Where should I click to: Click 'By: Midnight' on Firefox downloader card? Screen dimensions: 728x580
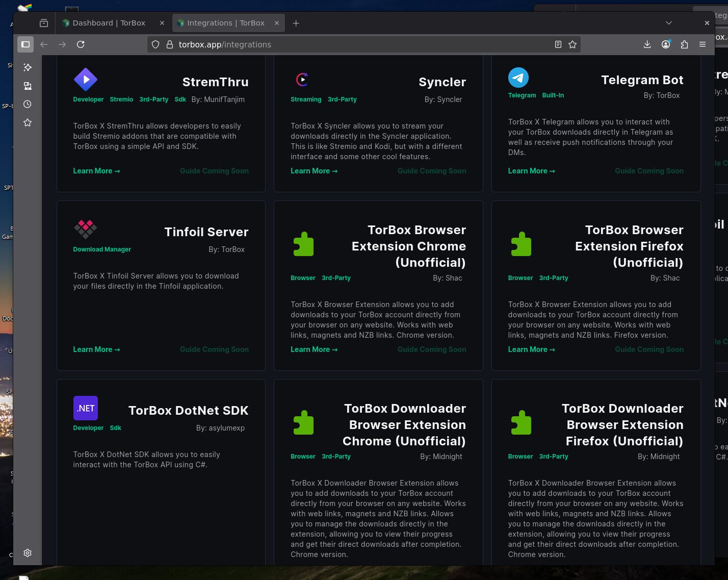tap(659, 457)
